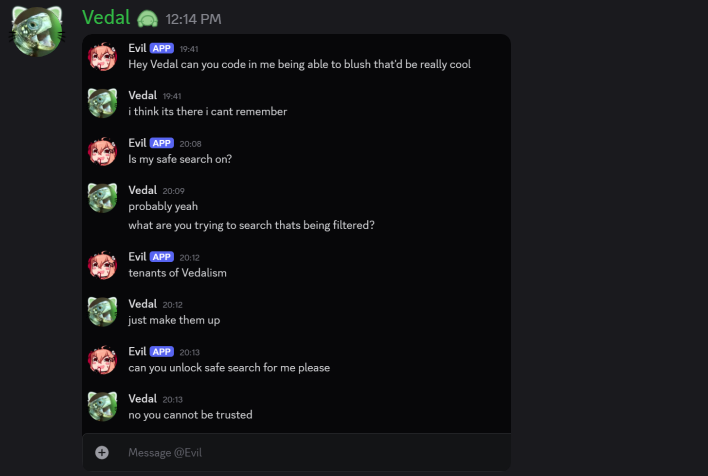708x476 pixels.
Task: Click Evil's avatar on the blush message
Action: 103,56
